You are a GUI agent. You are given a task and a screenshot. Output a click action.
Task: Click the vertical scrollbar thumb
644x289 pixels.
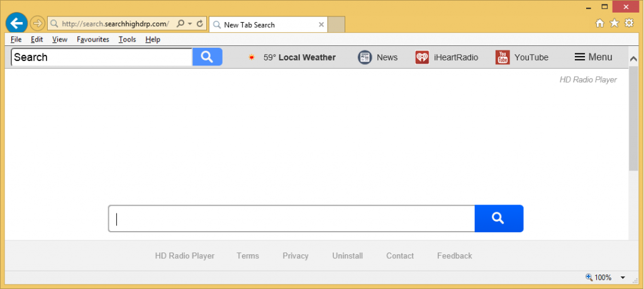(633, 118)
